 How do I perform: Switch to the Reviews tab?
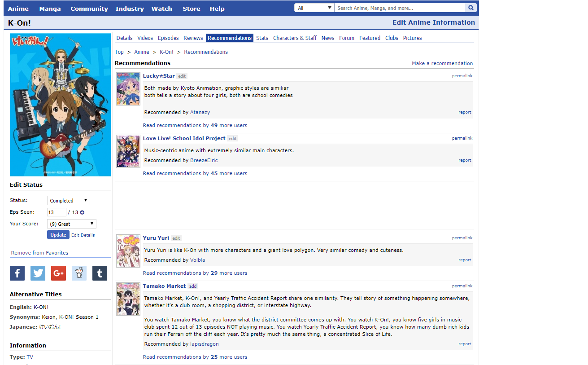193,38
